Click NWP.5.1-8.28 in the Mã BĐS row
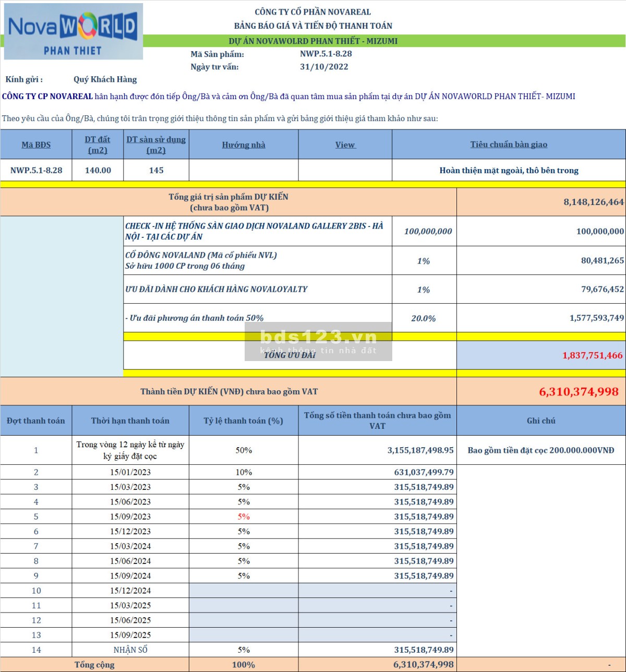626x672 pixels. tap(36, 170)
